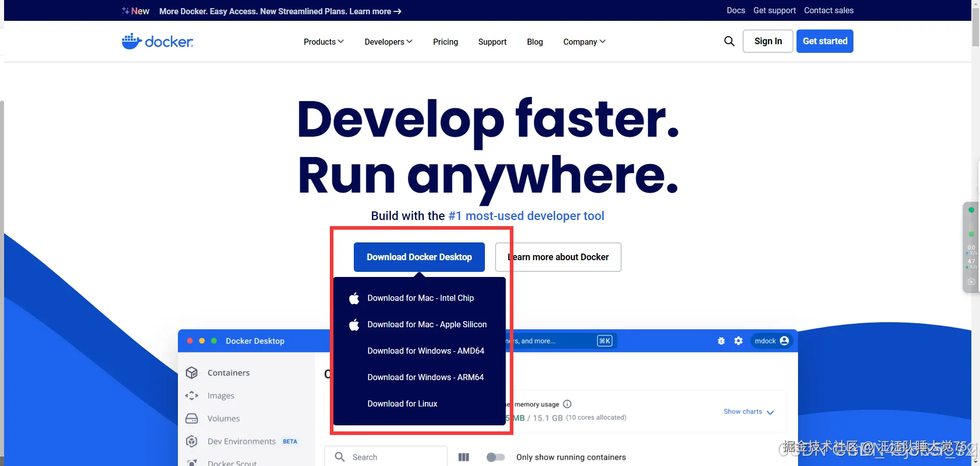Open the Docs link
The width and height of the screenshot is (980, 466).
(736, 11)
